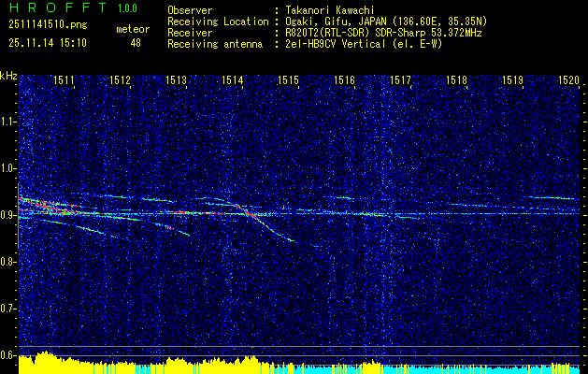Select the 1520 time marker
Viewport: 588px width, 374px height.
tap(568, 81)
